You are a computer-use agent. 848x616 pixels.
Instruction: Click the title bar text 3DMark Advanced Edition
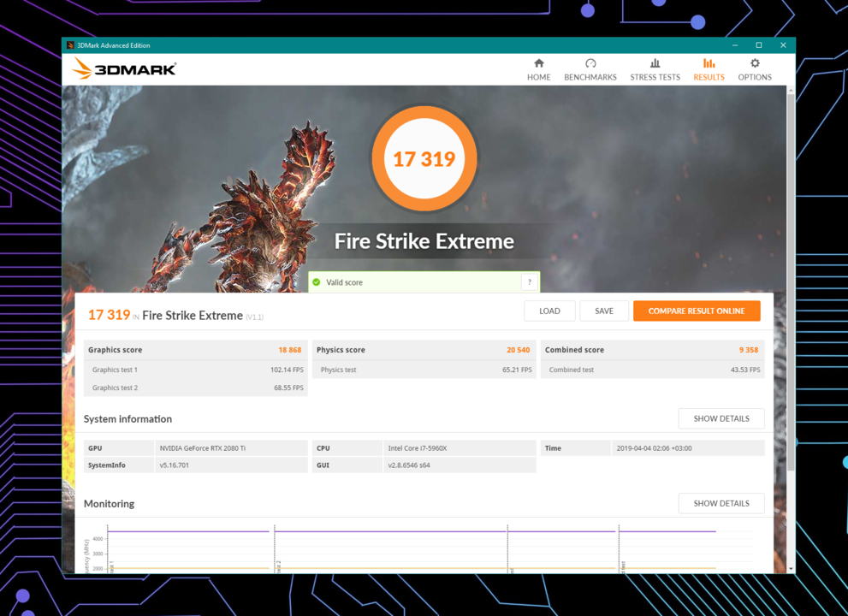114,45
